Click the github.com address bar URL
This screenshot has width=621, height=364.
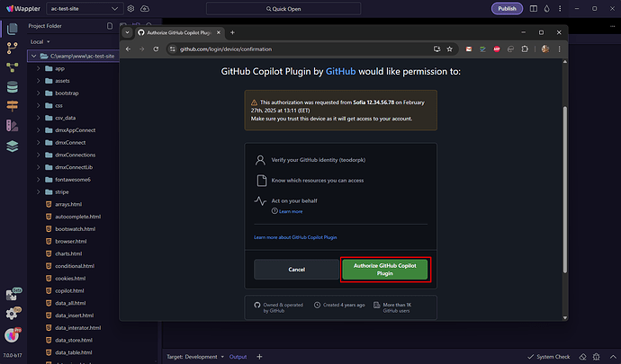tap(226, 49)
